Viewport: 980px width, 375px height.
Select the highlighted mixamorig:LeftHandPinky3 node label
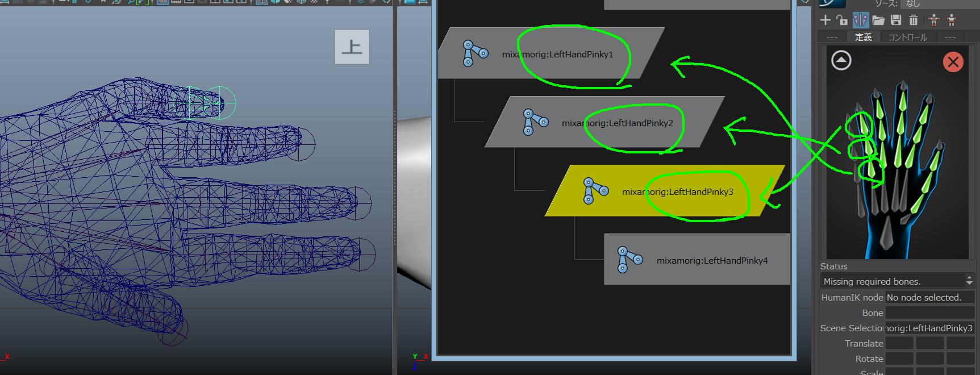677,192
